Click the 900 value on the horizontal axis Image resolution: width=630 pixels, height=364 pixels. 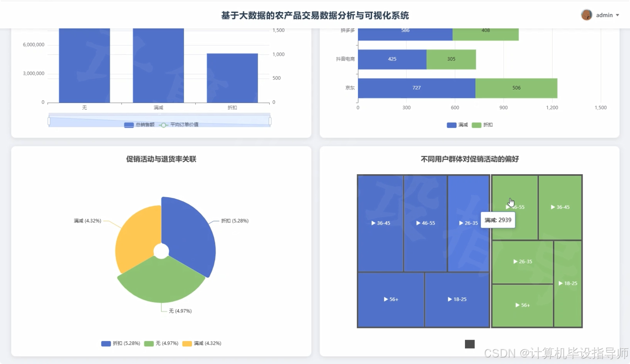(x=503, y=108)
